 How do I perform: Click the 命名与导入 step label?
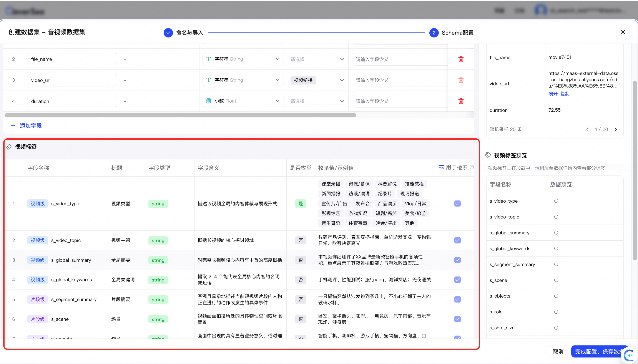(189, 33)
